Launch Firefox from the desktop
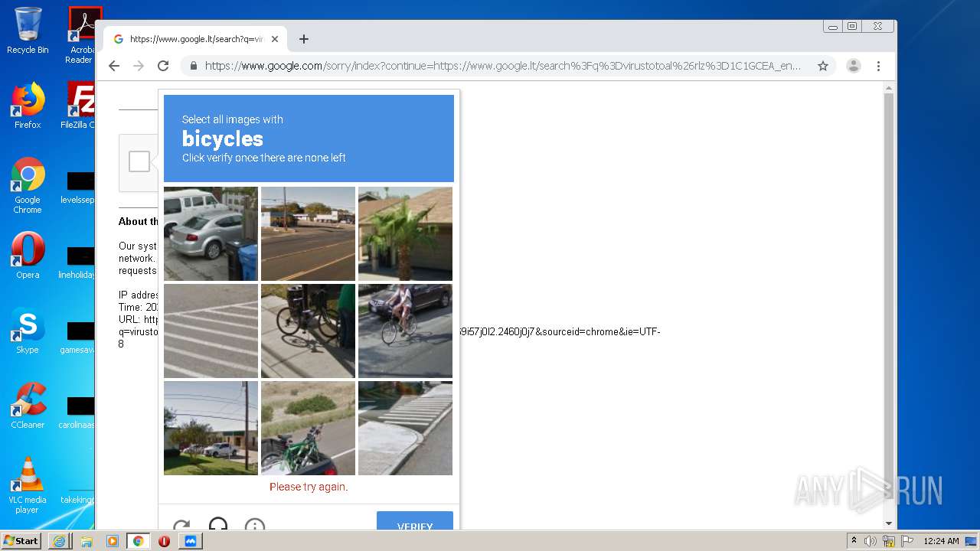This screenshot has height=551, width=980. click(x=28, y=106)
